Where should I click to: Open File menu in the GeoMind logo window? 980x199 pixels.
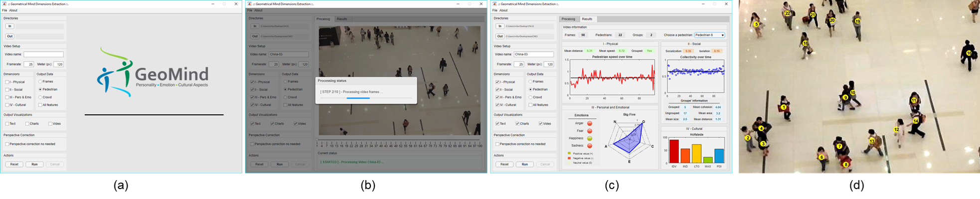(x=4, y=10)
